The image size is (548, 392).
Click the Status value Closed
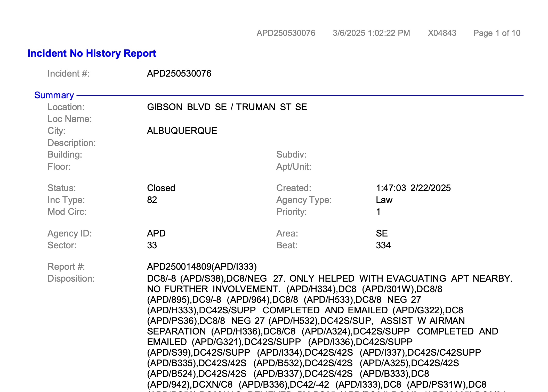(161, 188)
